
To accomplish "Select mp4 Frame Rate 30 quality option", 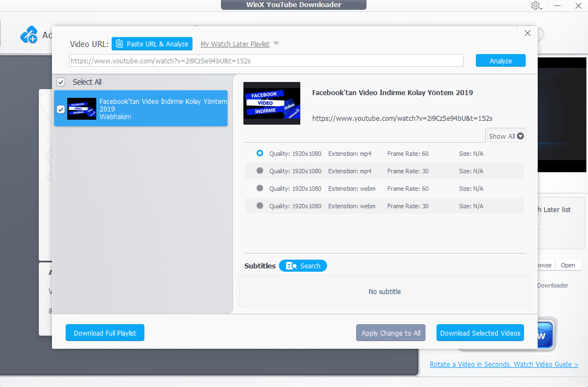I will click(259, 171).
